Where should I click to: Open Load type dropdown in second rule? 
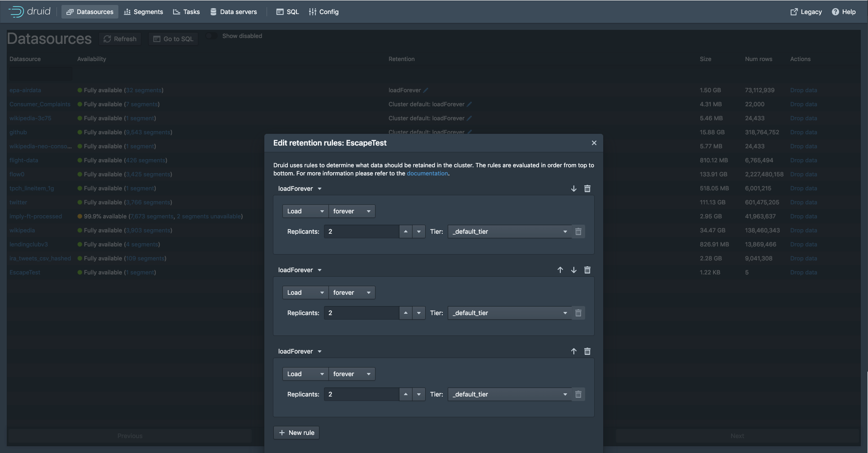[305, 293]
